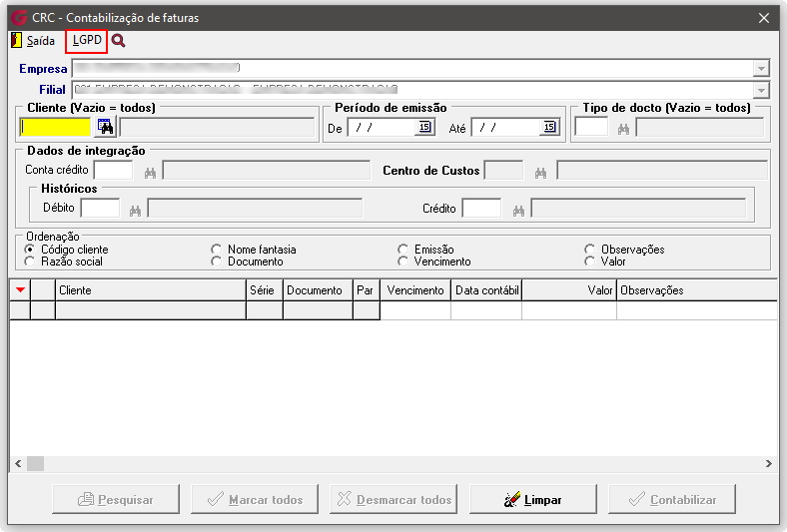Click the Data contábil column header
Viewport: 787px width, 532px height.
click(486, 290)
